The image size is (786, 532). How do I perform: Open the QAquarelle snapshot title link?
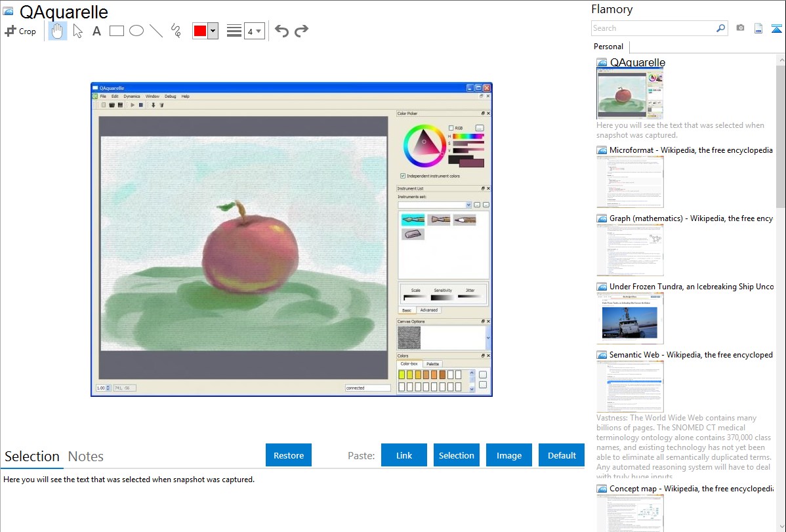coord(638,63)
